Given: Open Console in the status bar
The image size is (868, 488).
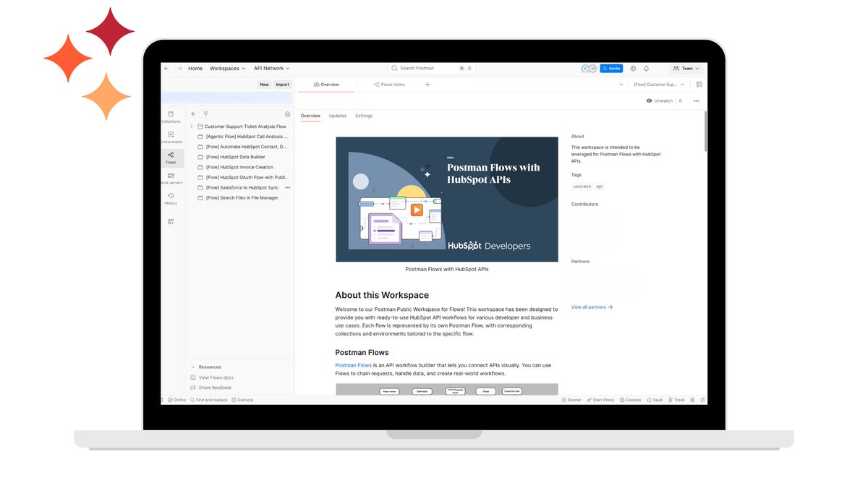Looking at the screenshot, I should pyautogui.click(x=242, y=400).
